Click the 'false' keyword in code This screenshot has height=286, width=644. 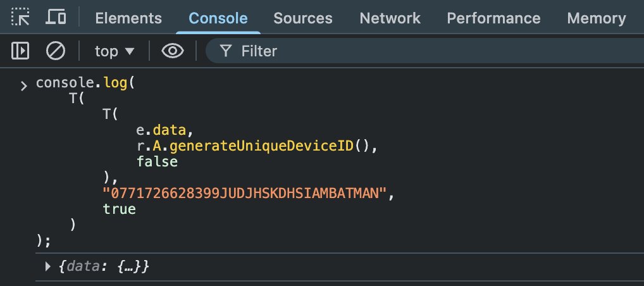point(158,161)
